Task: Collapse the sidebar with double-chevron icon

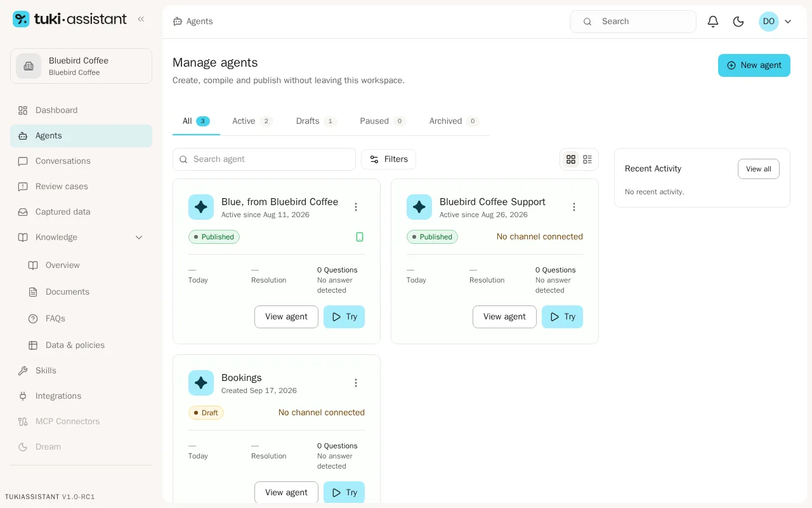Action: 141,19
